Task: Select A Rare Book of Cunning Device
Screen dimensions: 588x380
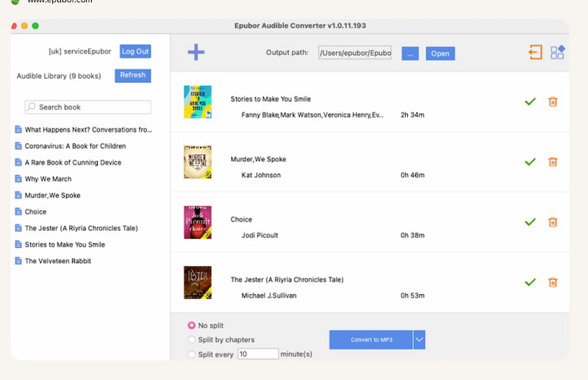Action: click(73, 162)
